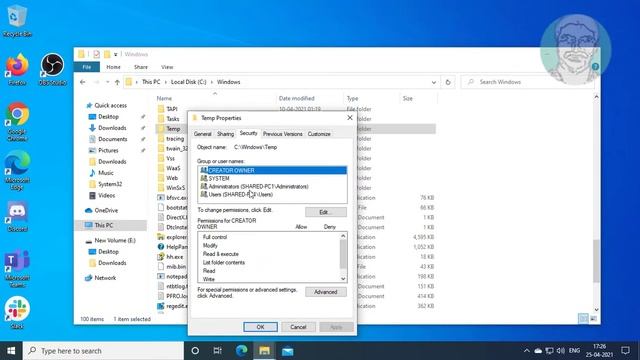Open Cortana circle on the taskbar
Screen dimensions: 640x360
pyautogui.click(x=195, y=351)
